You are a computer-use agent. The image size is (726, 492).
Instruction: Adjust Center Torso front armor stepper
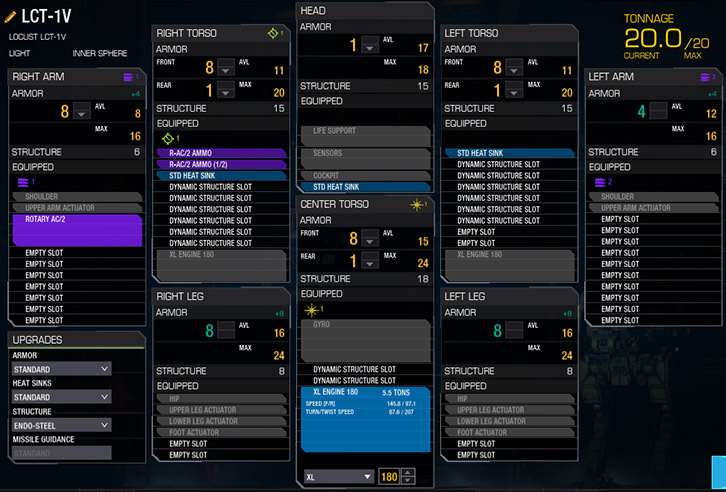pos(369,238)
